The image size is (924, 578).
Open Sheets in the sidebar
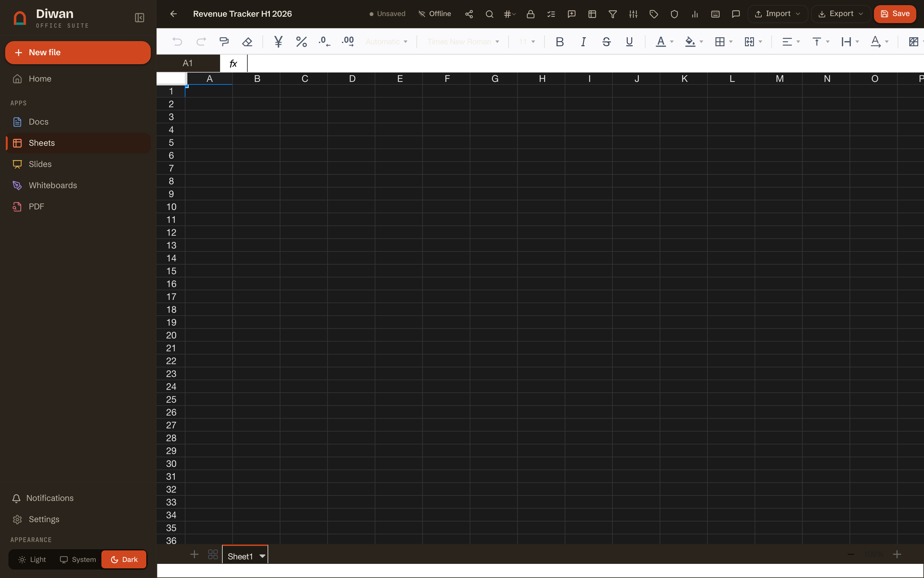coord(78,143)
